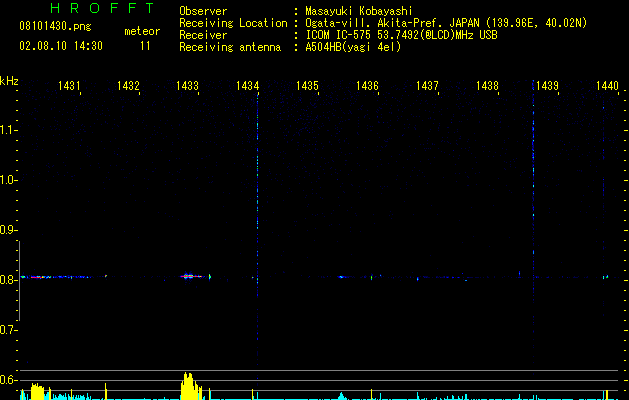Click the Receiving Location label
This screenshot has width=629, height=400.
pyautogui.click(x=233, y=23)
